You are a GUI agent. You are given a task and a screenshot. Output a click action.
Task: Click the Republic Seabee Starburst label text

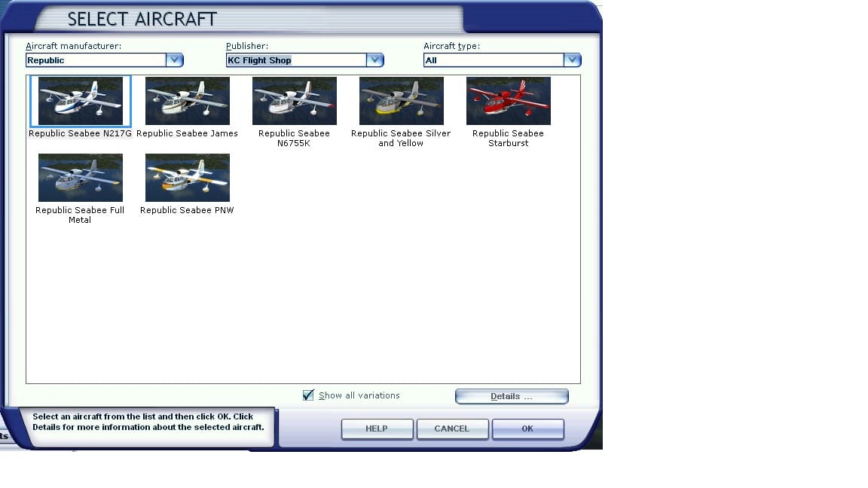(x=508, y=138)
